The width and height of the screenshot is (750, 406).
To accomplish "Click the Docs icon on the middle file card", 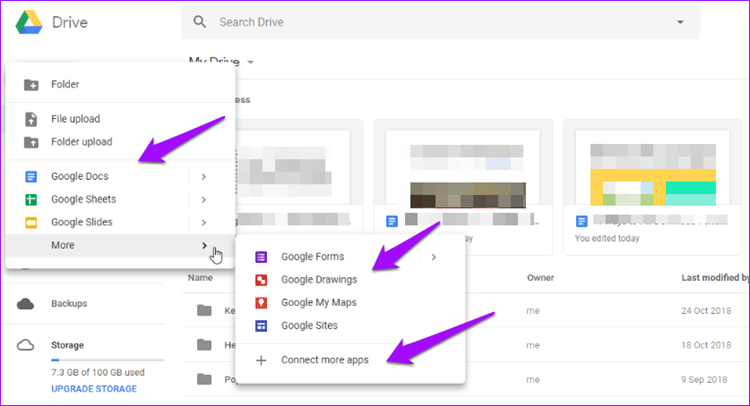I will 392,221.
